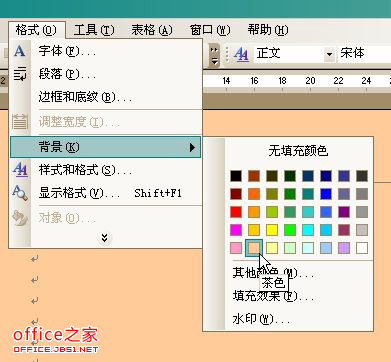Pick the pure blue swatch
This screenshot has height=362, width=391.
point(326,194)
